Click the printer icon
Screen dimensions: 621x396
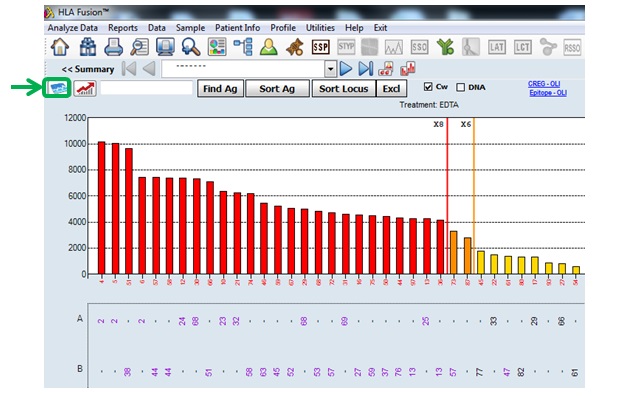tap(113, 47)
